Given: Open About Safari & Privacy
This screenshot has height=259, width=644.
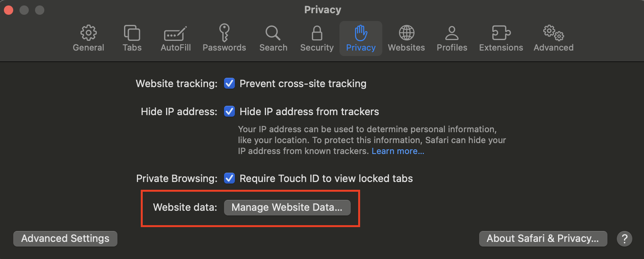Looking at the screenshot, I should click(542, 238).
